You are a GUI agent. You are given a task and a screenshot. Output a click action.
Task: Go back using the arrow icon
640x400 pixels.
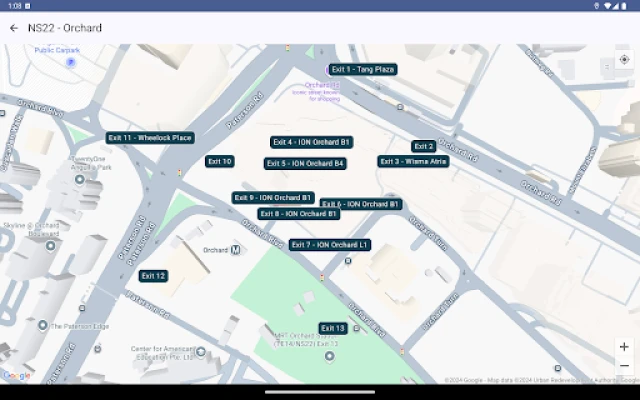(x=14, y=28)
